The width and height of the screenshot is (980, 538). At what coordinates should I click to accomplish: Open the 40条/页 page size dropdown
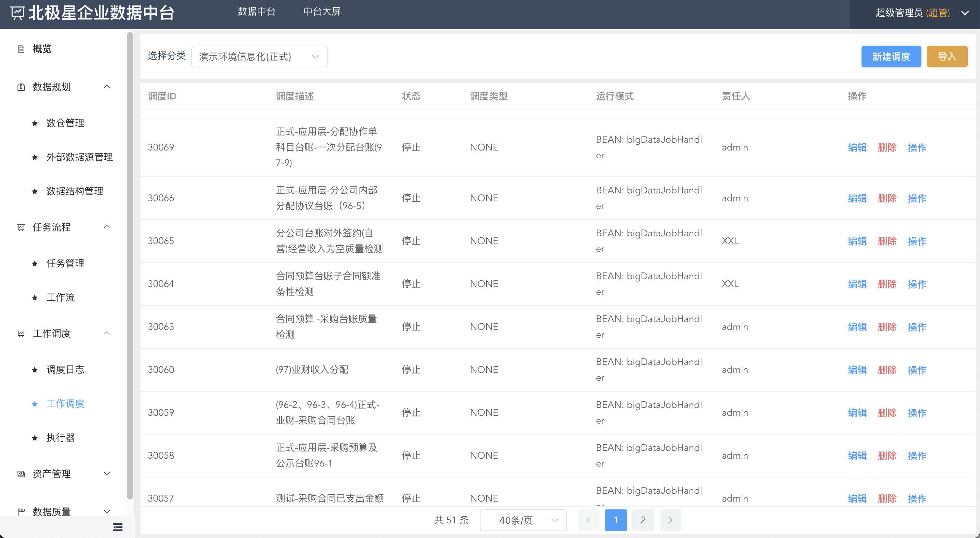click(x=523, y=520)
